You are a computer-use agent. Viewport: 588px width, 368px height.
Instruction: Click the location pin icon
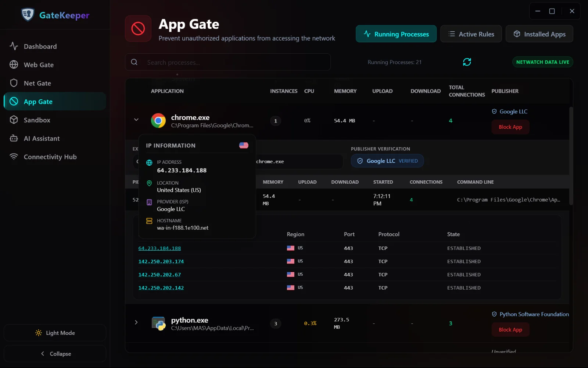coord(149,183)
